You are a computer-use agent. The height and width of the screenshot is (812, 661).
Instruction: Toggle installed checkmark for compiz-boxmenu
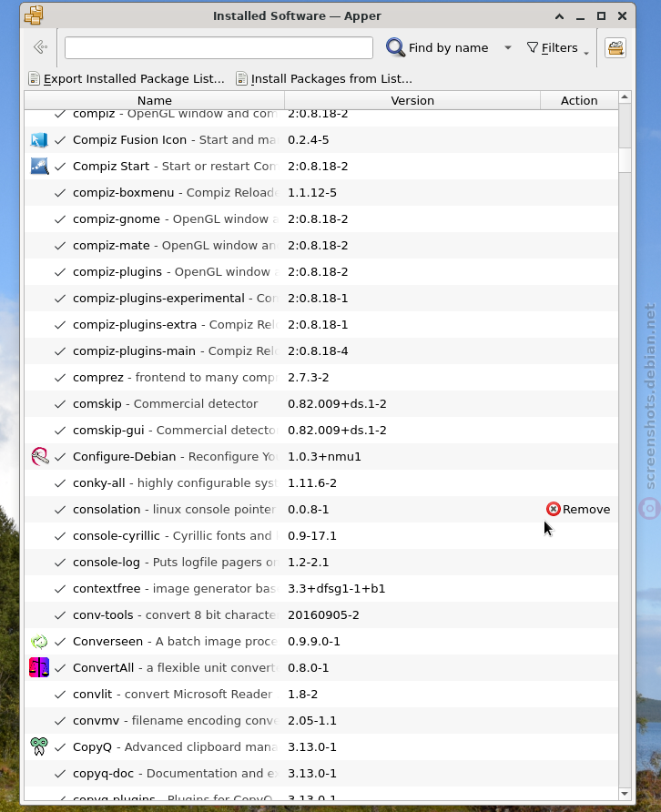point(60,193)
